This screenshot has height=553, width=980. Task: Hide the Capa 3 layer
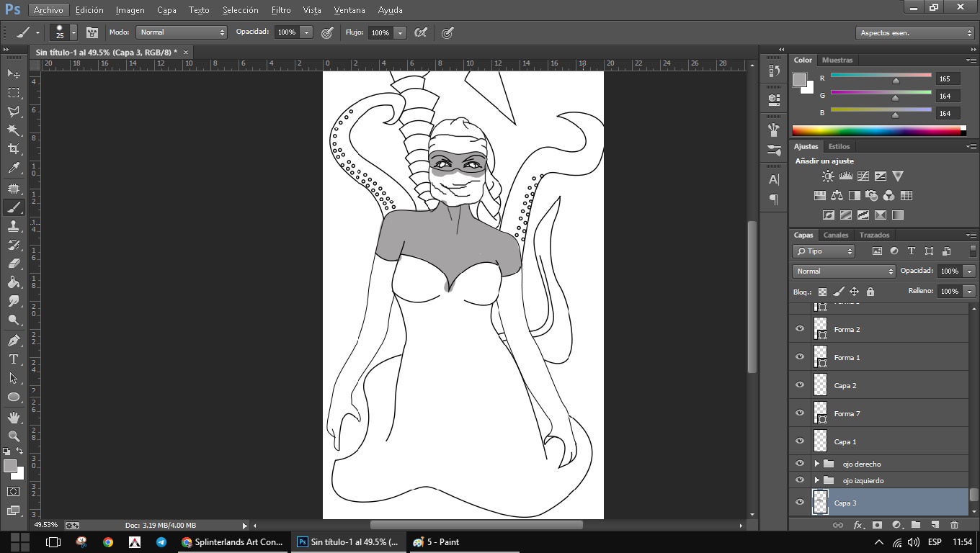(x=800, y=503)
